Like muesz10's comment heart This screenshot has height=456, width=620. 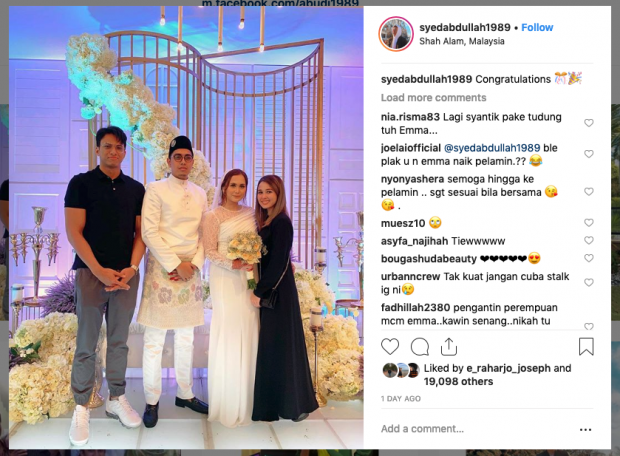(589, 223)
